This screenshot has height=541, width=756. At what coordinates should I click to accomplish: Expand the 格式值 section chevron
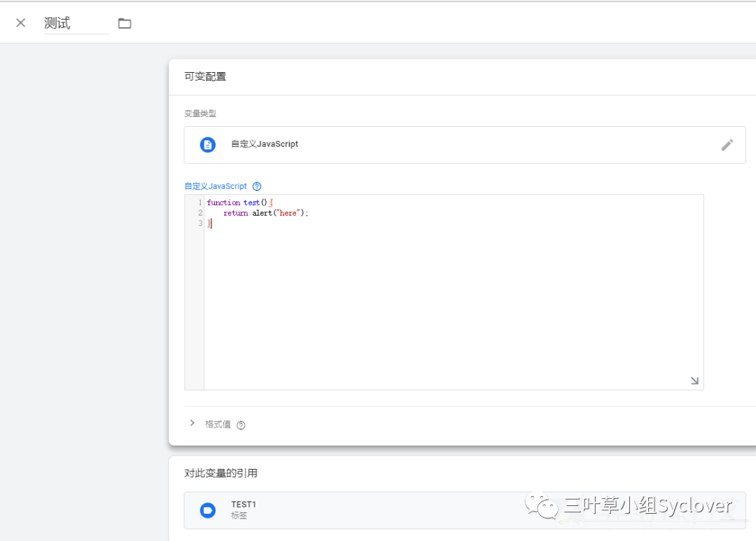tap(192, 423)
